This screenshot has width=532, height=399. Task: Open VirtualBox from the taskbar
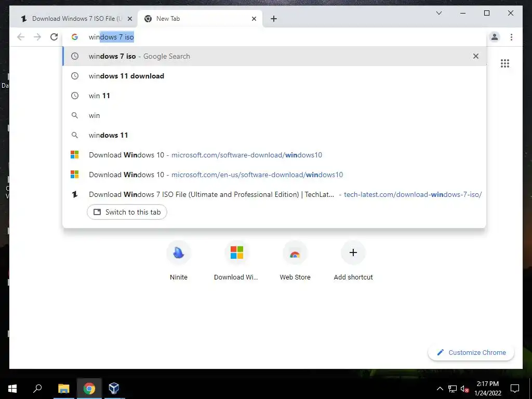click(x=114, y=389)
